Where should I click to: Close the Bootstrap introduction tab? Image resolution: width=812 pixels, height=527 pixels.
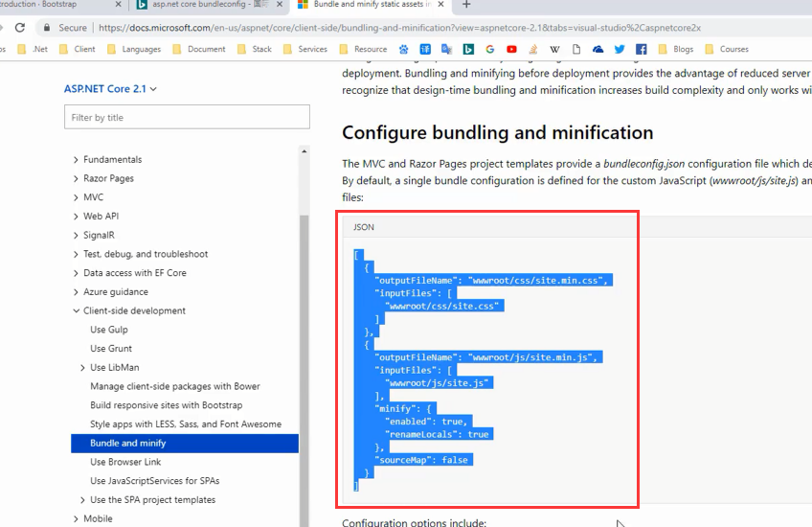118,4
